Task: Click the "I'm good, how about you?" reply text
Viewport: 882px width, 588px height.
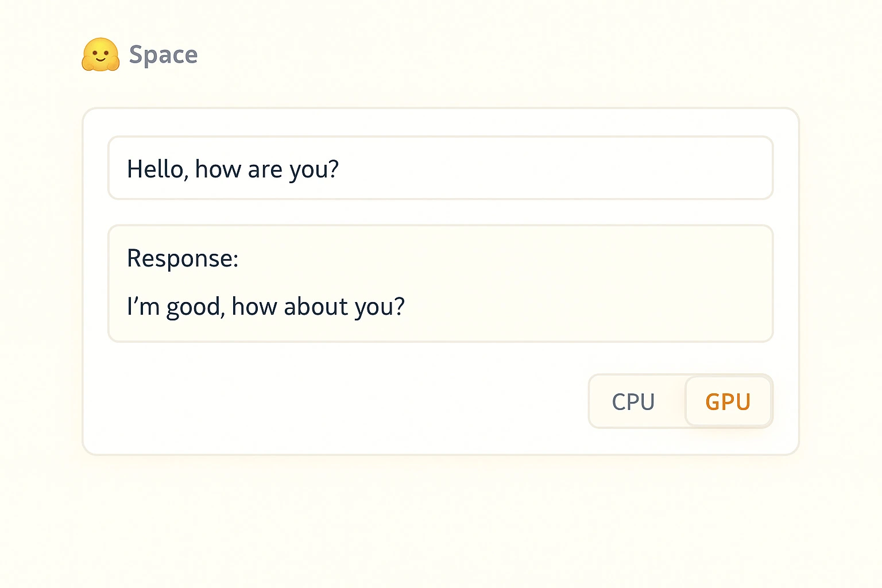Action: [x=266, y=307]
